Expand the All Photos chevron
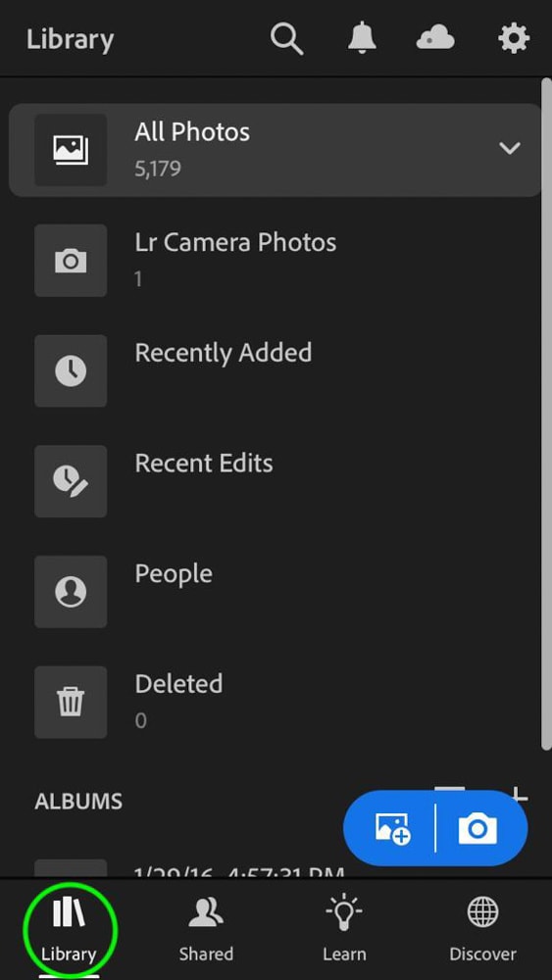The image size is (552, 980). click(510, 149)
